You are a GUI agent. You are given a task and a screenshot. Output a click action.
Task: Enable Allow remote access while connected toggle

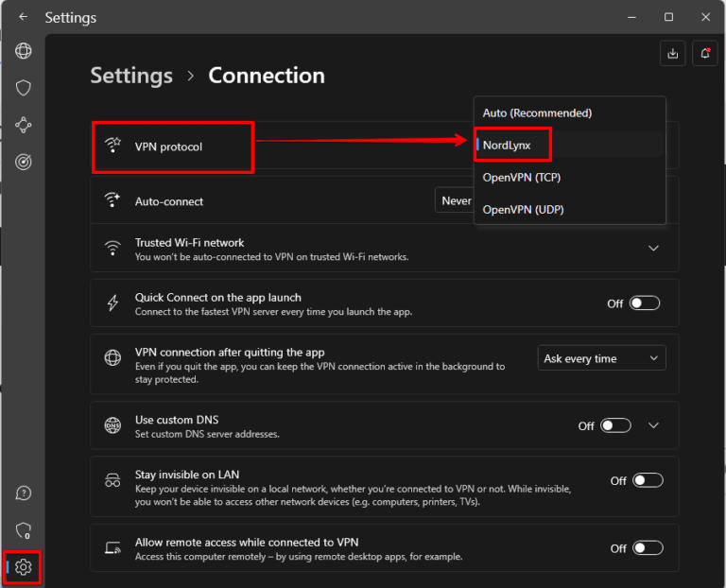[648, 547]
